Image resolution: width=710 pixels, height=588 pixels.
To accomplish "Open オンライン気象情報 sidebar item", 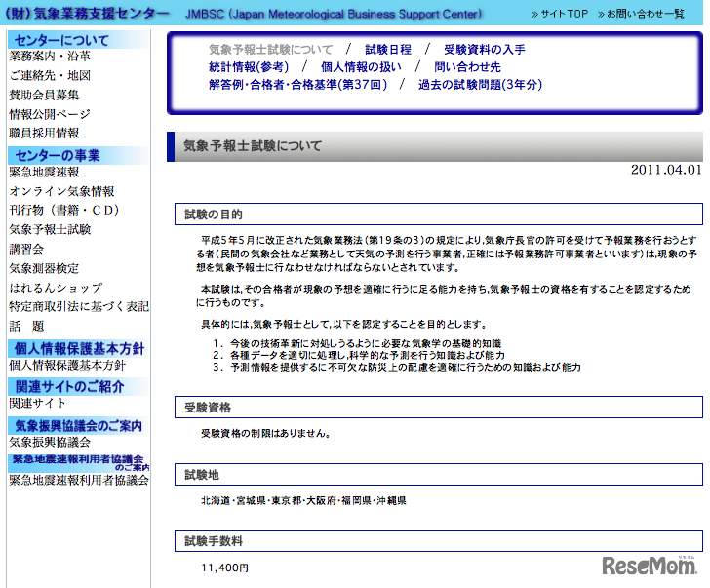I will pos(61,192).
